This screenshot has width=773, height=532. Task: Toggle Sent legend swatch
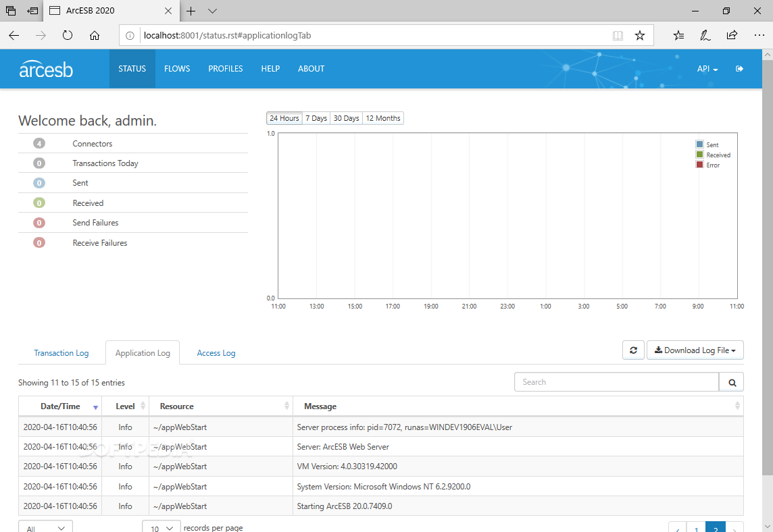pos(699,144)
